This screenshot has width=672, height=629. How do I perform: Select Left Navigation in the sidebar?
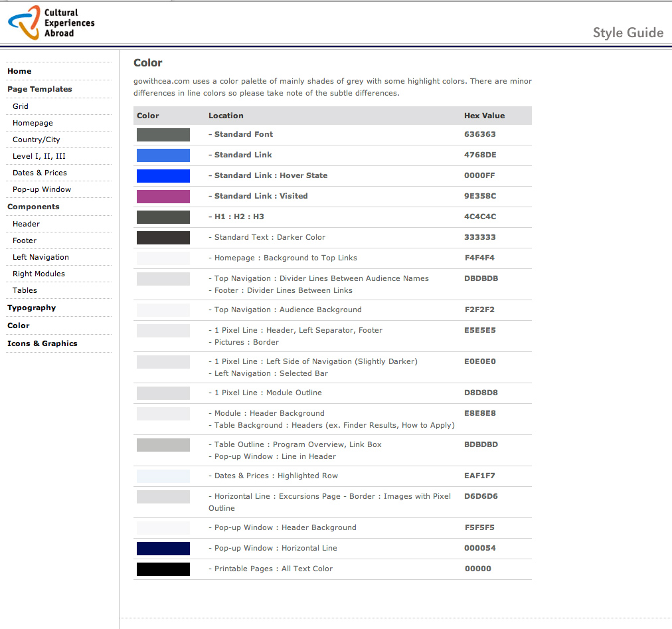(x=41, y=257)
